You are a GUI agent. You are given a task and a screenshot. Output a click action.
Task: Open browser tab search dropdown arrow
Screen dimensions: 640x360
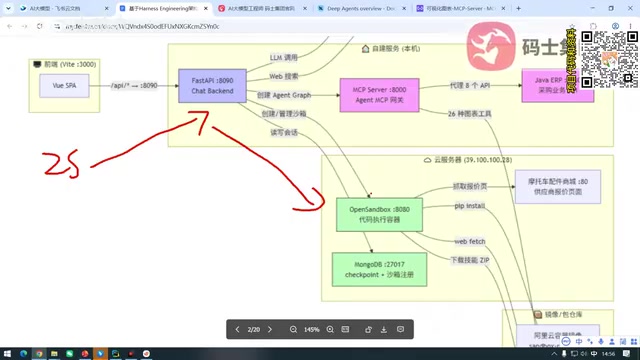pyautogui.click(x=8, y=8)
